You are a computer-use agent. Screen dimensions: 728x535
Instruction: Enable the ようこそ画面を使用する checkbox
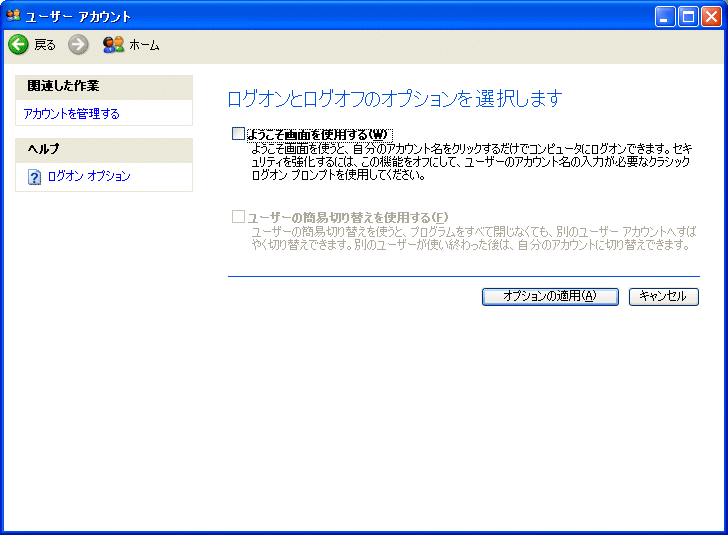[x=238, y=134]
